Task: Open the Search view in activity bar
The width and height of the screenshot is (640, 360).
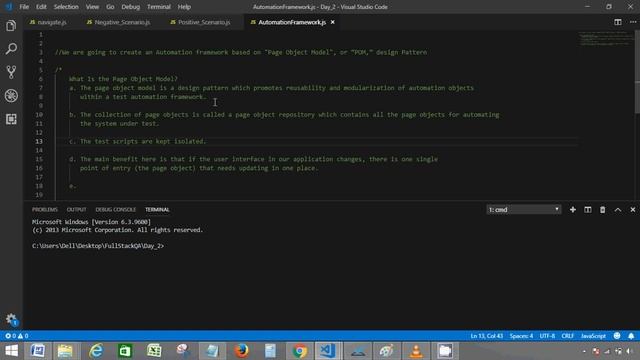Action: point(11,49)
